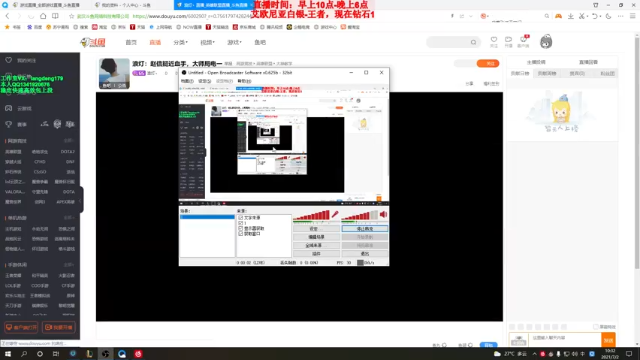The width and height of the screenshot is (640, 360).
Task: Switch to the 个人中心 browser tab
Action: [x=127, y=5]
